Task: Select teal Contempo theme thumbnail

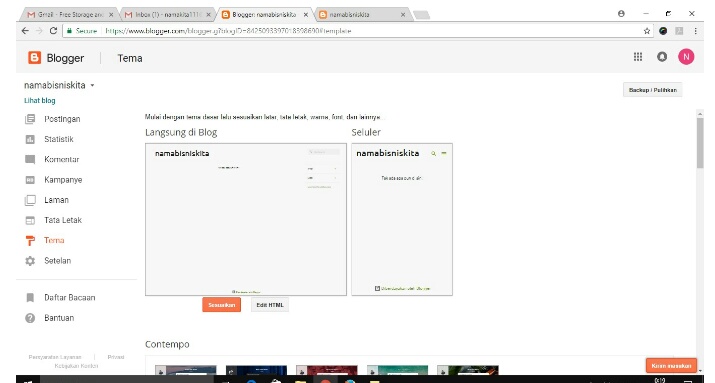Action: [x=398, y=370]
